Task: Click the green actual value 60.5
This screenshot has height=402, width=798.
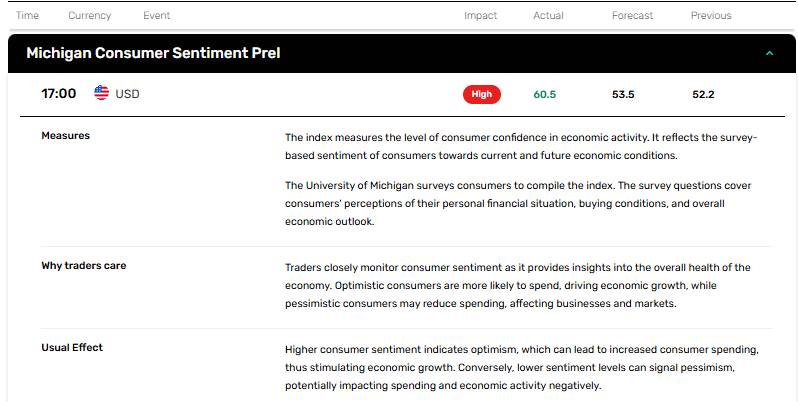Action: coord(545,95)
